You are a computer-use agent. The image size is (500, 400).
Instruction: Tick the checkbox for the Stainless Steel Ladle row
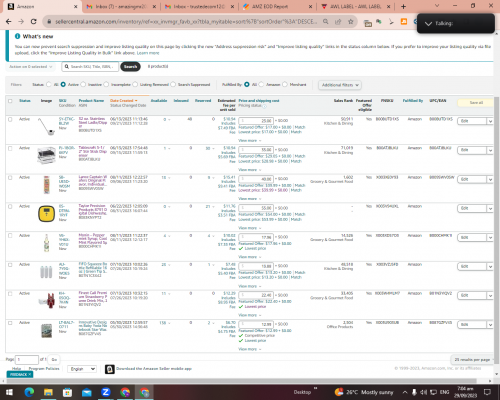coord(10,119)
